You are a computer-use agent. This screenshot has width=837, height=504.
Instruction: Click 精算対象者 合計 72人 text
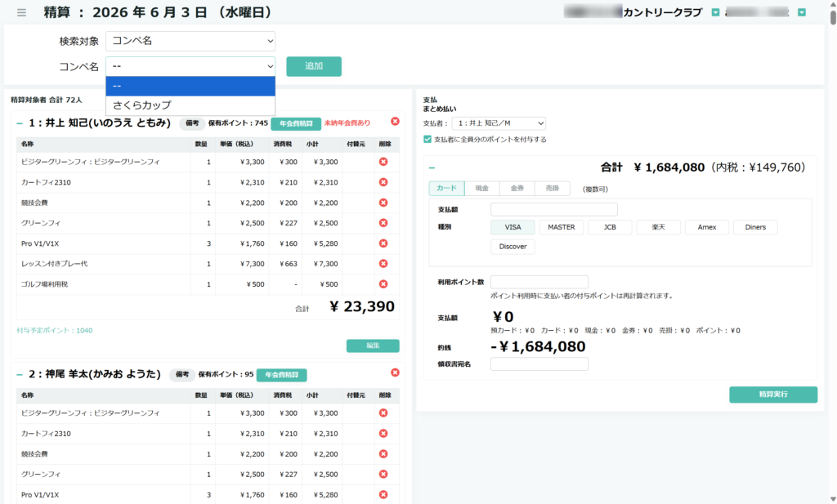(47, 100)
